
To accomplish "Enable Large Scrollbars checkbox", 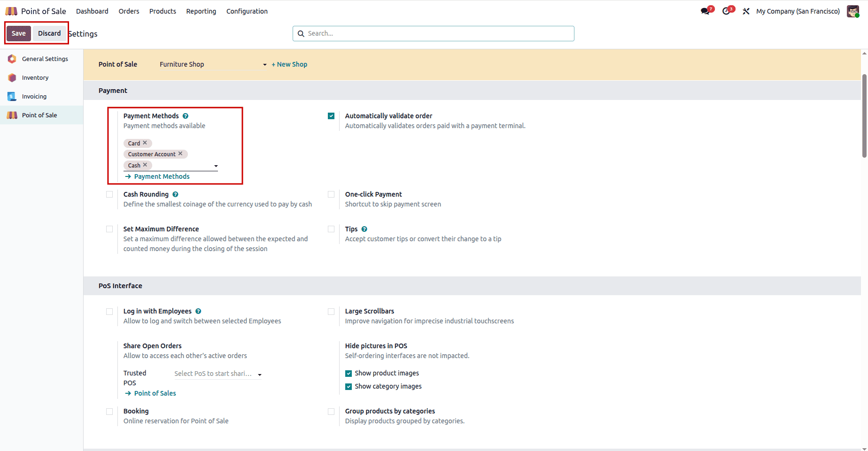I will (331, 312).
